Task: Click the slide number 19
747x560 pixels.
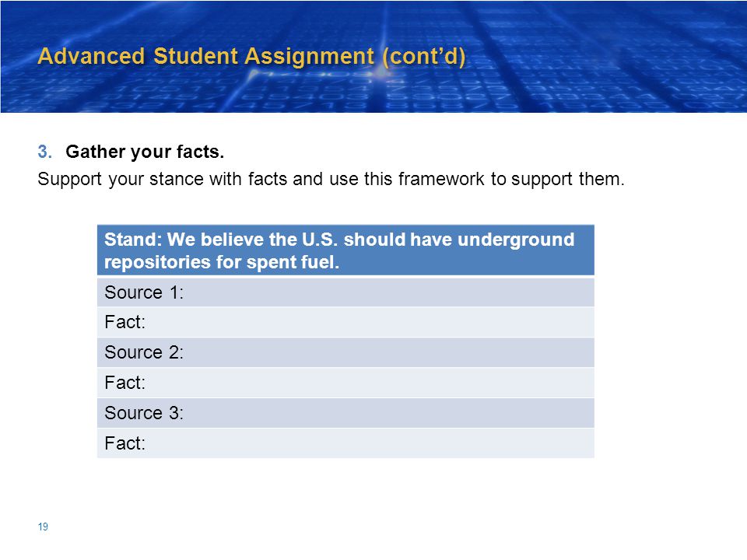Action: click(x=43, y=527)
